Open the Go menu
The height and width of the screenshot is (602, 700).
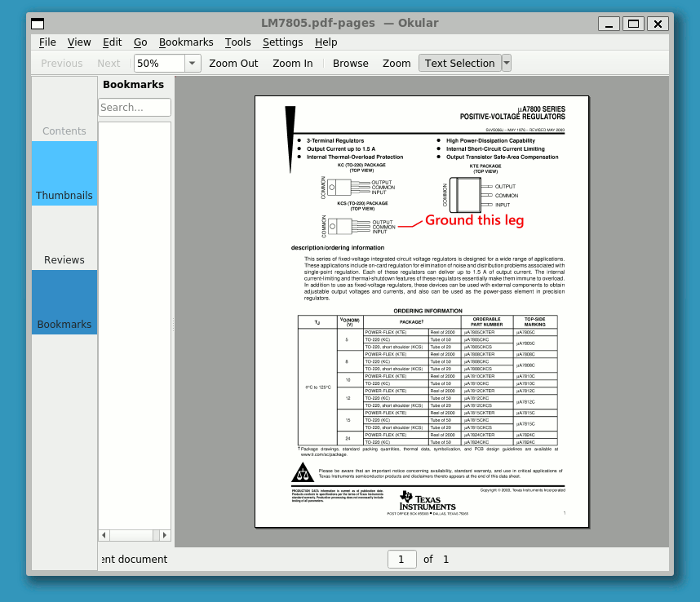click(x=140, y=42)
